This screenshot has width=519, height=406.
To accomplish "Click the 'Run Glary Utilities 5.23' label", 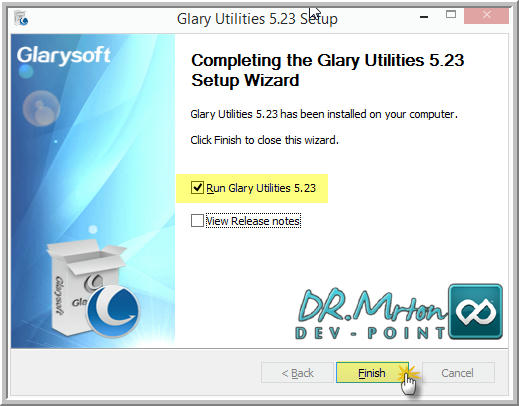I will coord(261,188).
